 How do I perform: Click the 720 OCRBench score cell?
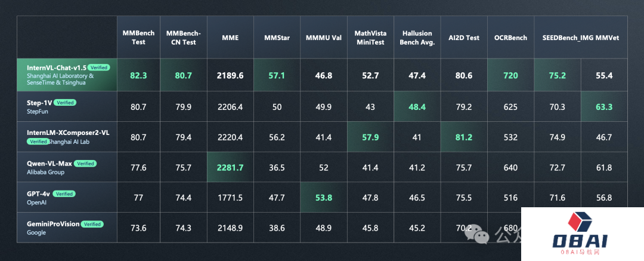510,76
